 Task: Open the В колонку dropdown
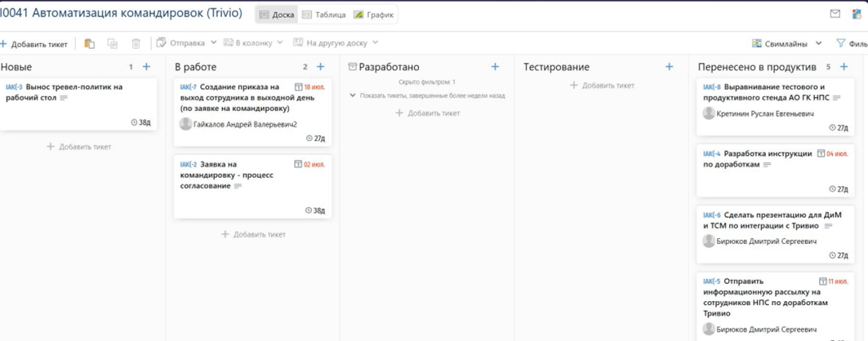click(x=253, y=42)
